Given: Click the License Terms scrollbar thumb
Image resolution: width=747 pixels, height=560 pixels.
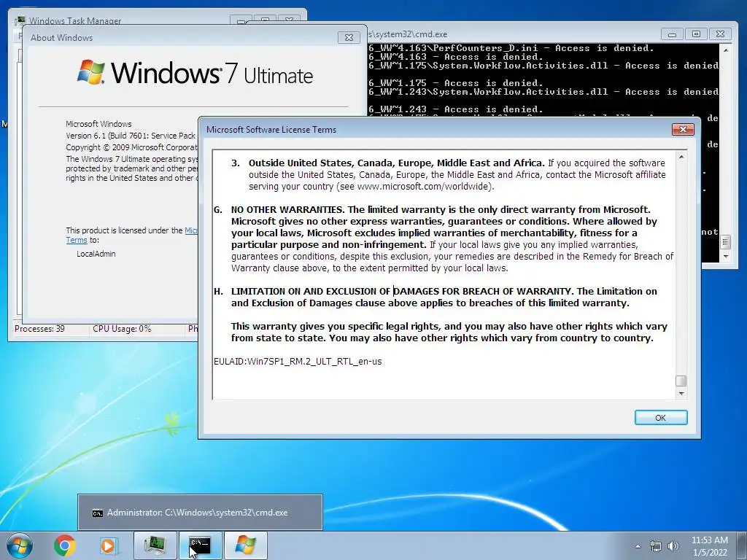Looking at the screenshot, I should [681, 381].
